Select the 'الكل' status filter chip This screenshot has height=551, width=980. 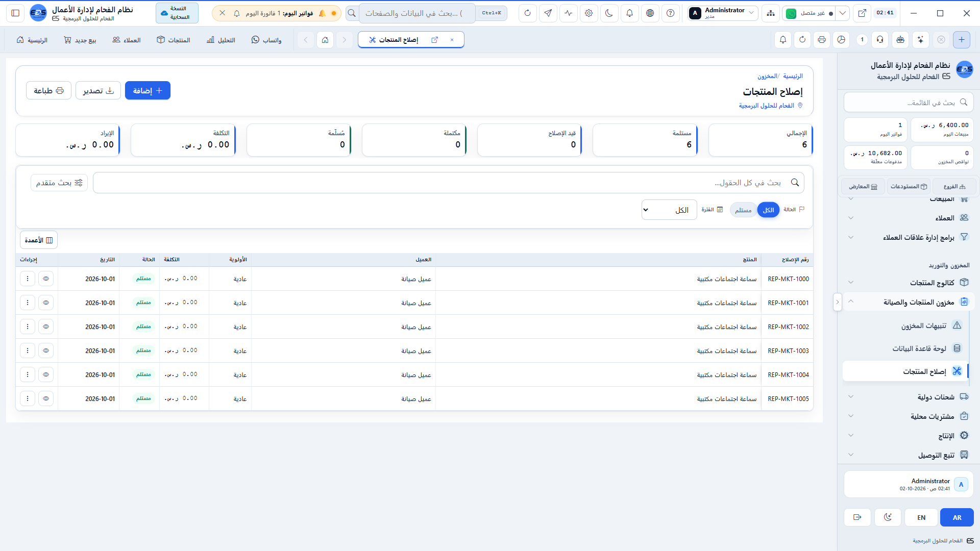(768, 210)
